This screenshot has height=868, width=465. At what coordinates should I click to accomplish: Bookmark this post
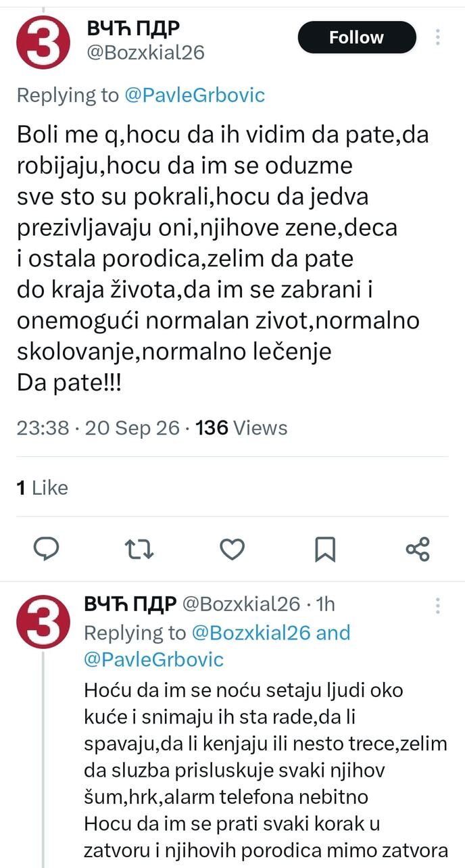pyautogui.click(x=326, y=549)
